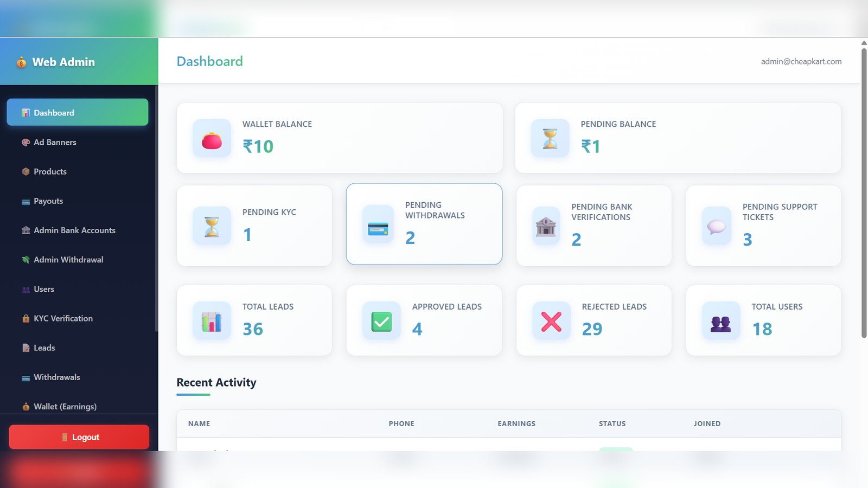Screen dimensions: 868x488
Task: Open the Products section
Action: click(78, 171)
